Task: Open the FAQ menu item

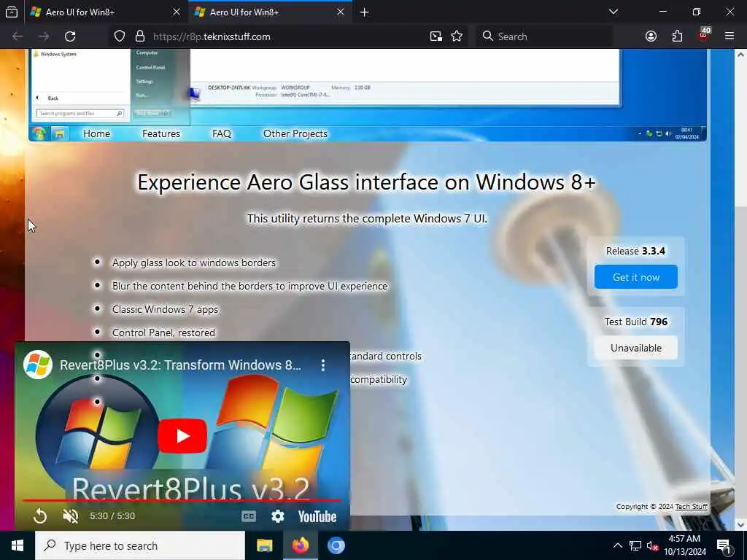Action: 222,134
